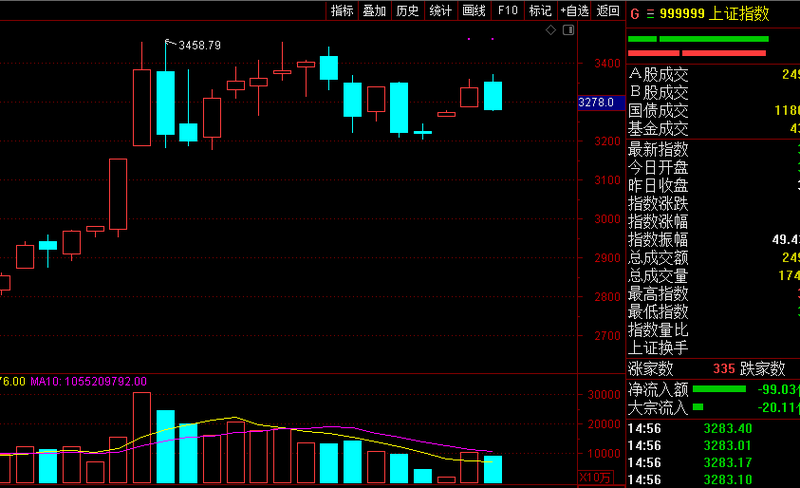This screenshot has height=488, width=800.
Task: Click the 统计 statistics button
Action: pos(440,11)
